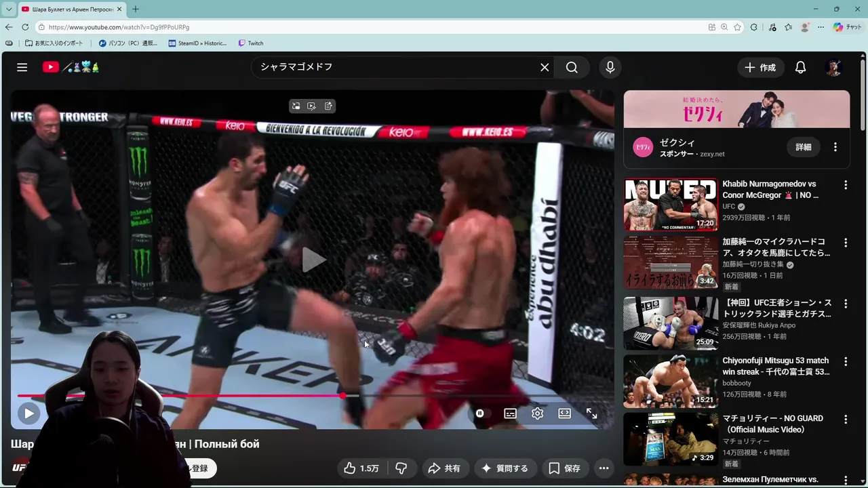Screen dimensions: 868x488
Task: Open the Twitch bookmark
Action: pos(251,43)
